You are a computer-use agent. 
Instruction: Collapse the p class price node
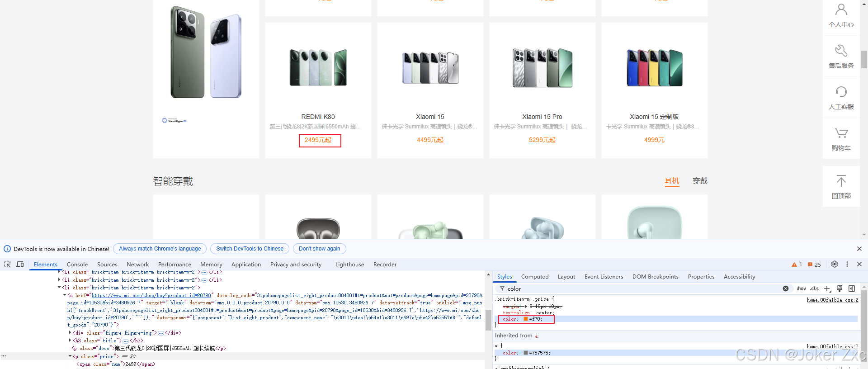[x=70, y=356]
